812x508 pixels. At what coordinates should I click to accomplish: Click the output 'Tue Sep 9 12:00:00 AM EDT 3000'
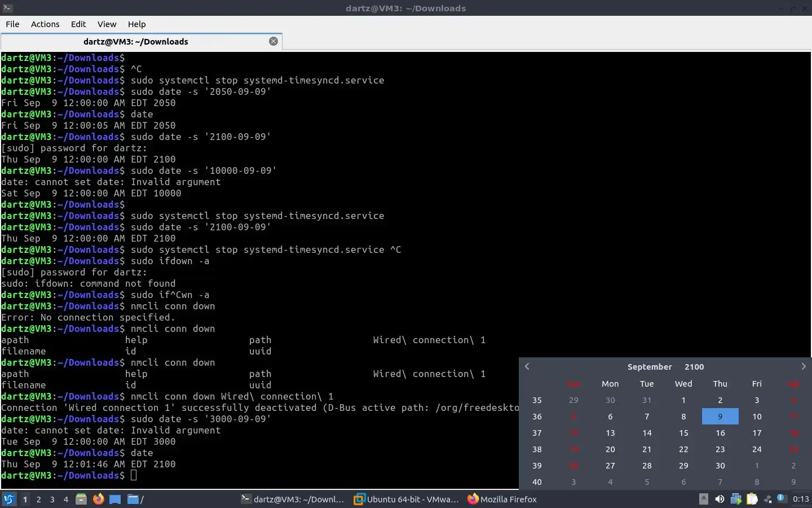(89, 441)
